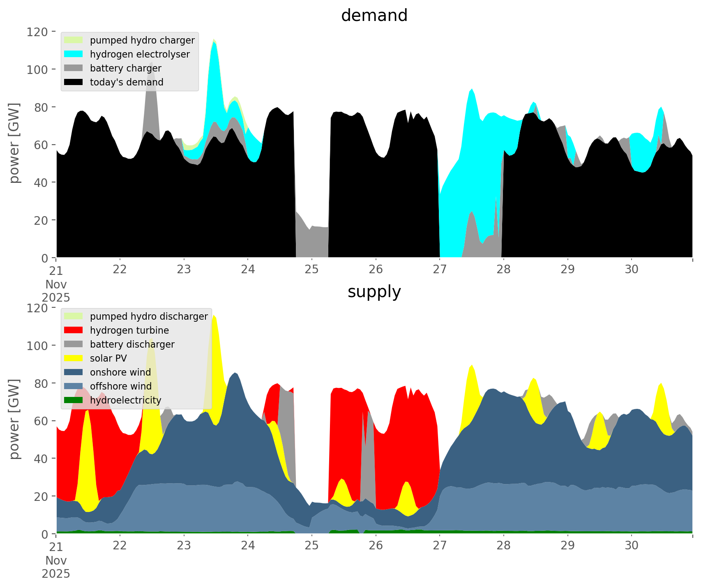Select the battery discharger legend label
This screenshot has width=701, height=588.
[x=132, y=344]
